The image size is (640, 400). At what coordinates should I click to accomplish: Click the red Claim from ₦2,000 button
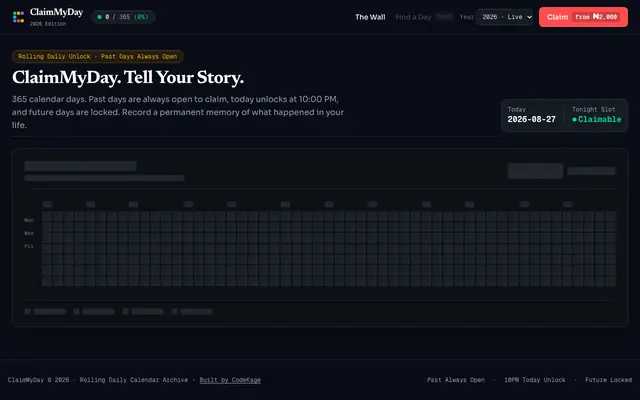pos(583,17)
